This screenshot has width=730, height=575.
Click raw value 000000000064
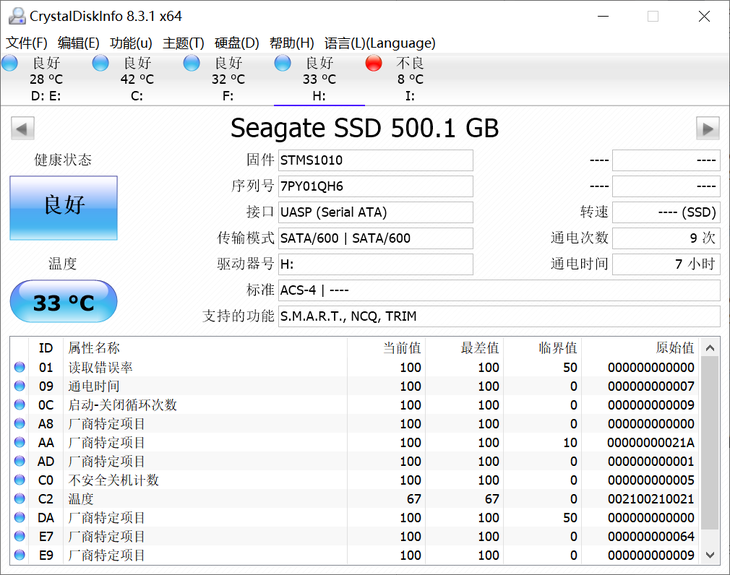click(650, 536)
